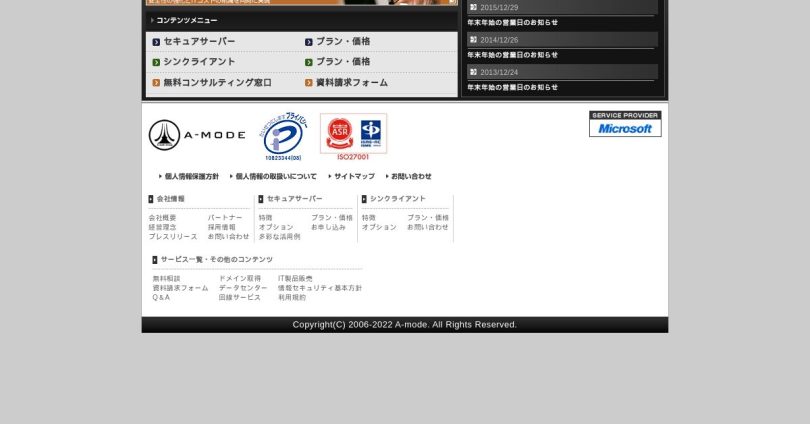This screenshot has width=810, height=424.
Task: Open the 無料相談 service link
Action: (x=166, y=279)
